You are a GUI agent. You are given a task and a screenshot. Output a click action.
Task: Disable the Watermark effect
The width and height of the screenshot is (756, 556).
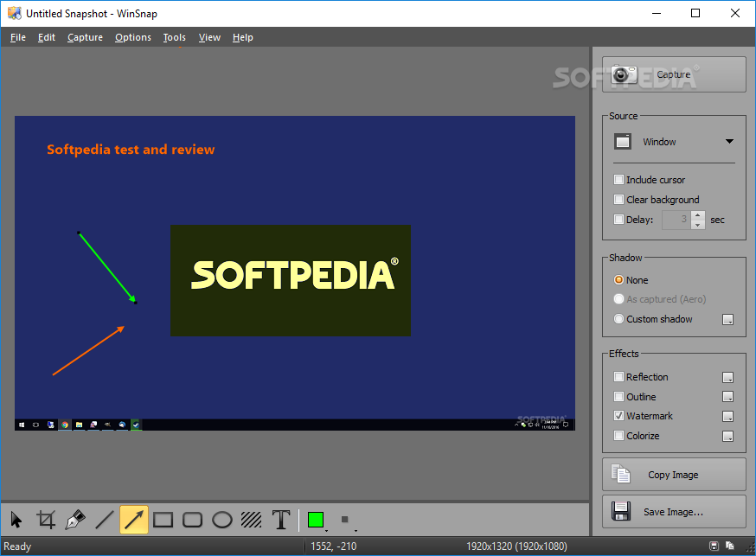(618, 415)
